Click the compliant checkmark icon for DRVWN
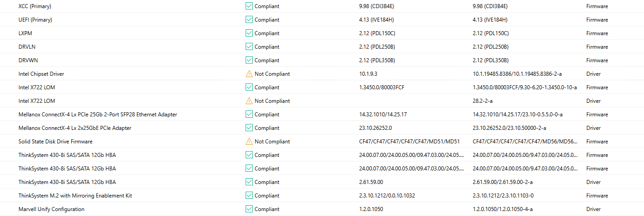 (249, 60)
